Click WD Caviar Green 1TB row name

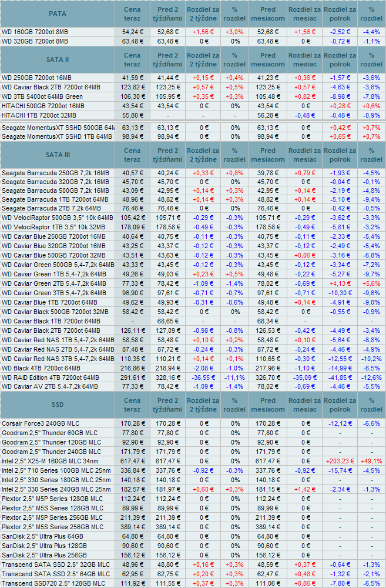(54, 274)
